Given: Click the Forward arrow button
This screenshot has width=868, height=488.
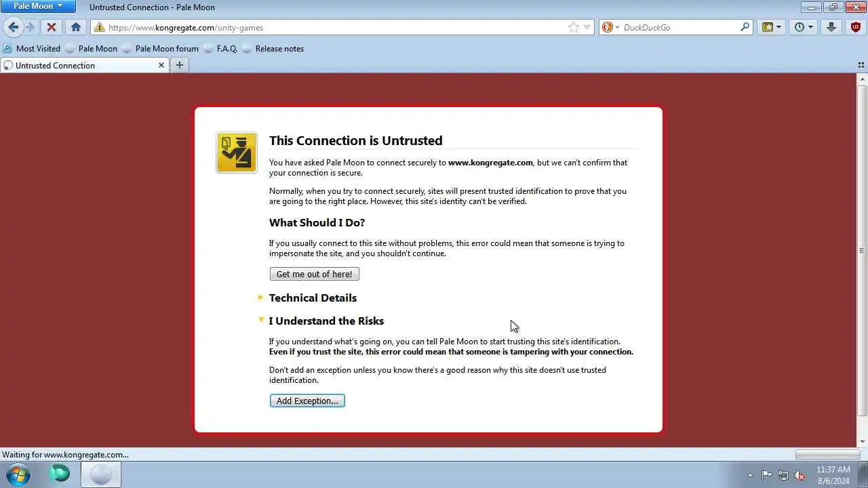Looking at the screenshot, I should (x=30, y=27).
